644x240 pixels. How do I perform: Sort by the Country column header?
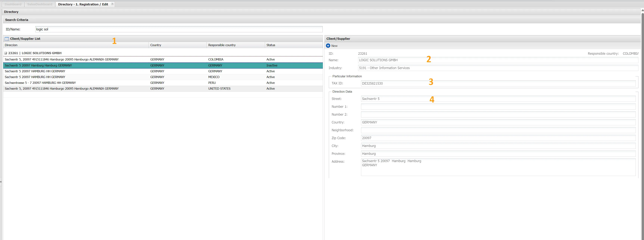coord(177,45)
